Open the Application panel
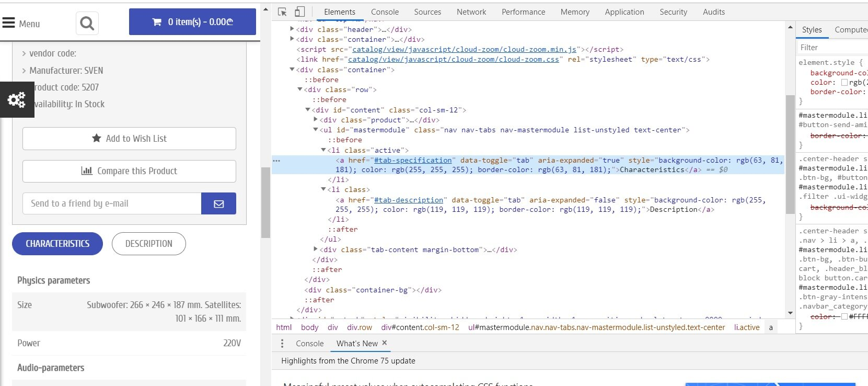Image resolution: width=868 pixels, height=386 pixels. [x=624, y=12]
